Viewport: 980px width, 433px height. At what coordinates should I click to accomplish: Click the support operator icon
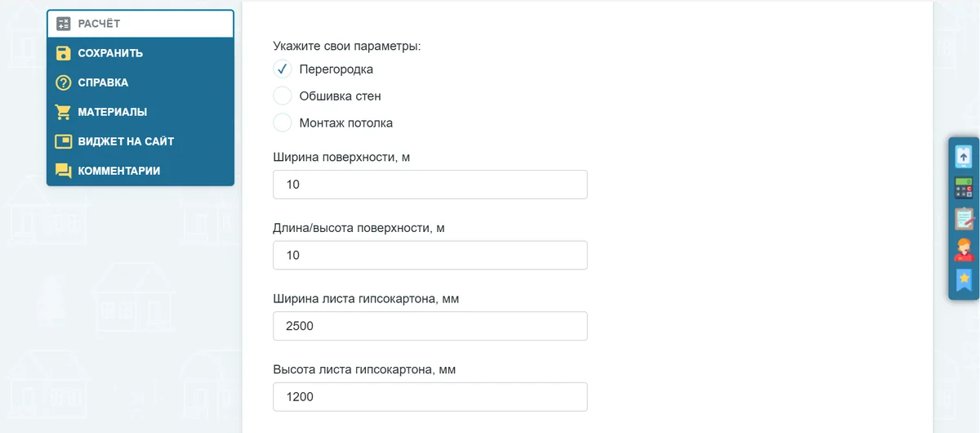964,249
